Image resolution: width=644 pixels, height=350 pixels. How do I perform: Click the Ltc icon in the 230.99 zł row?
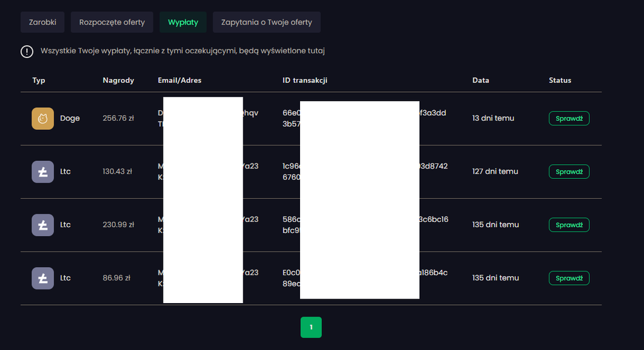click(x=43, y=225)
